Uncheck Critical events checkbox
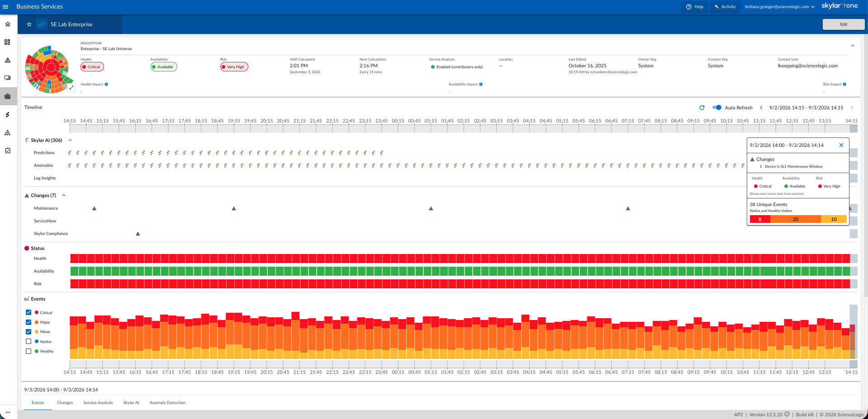The height and width of the screenshot is (419, 868). coord(28,312)
